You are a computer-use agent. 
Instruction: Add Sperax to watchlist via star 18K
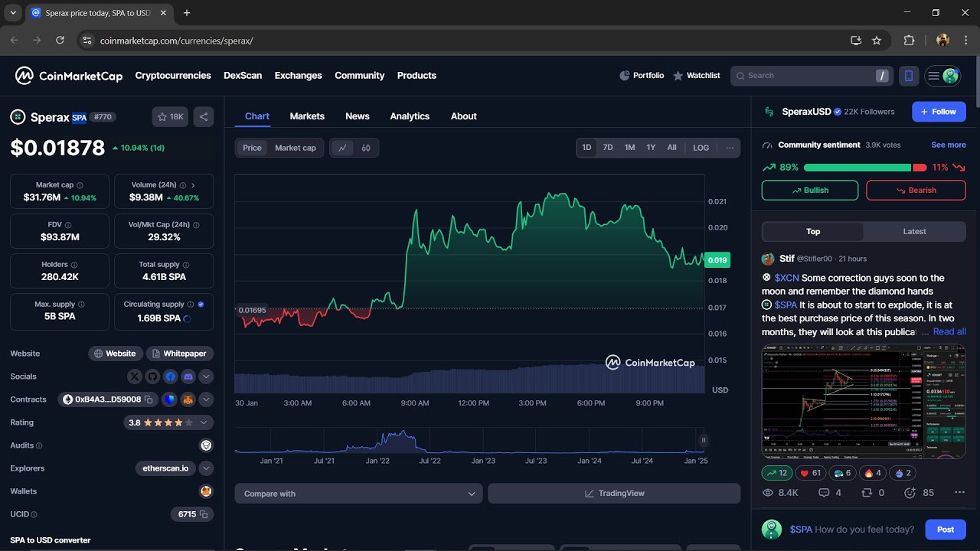click(171, 117)
